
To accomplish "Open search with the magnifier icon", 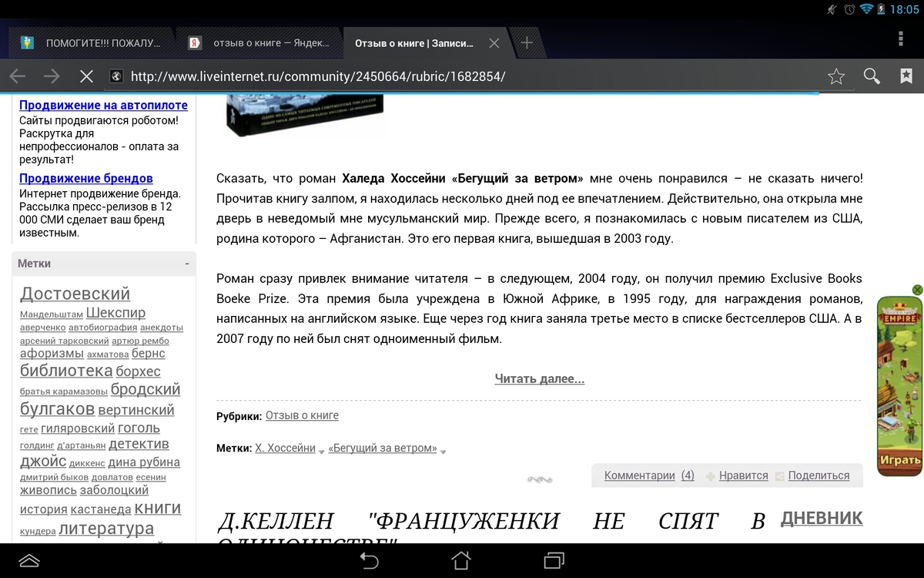I will click(x=872, y=76).
